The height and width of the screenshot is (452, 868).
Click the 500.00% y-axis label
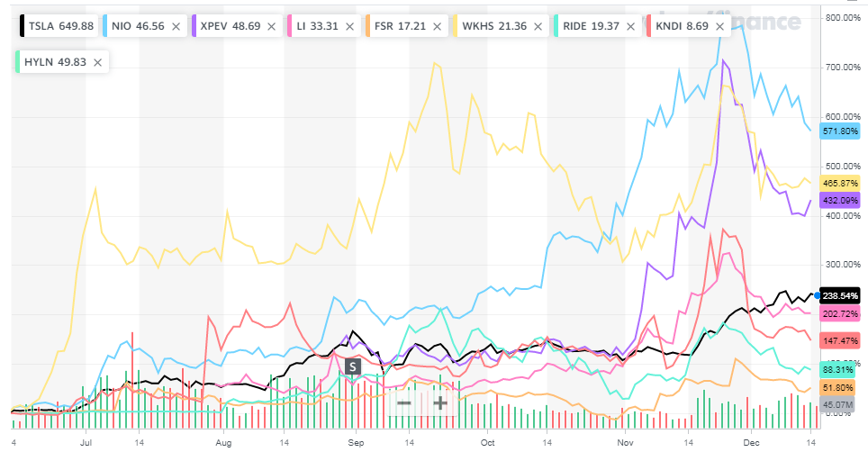[843, 166]
